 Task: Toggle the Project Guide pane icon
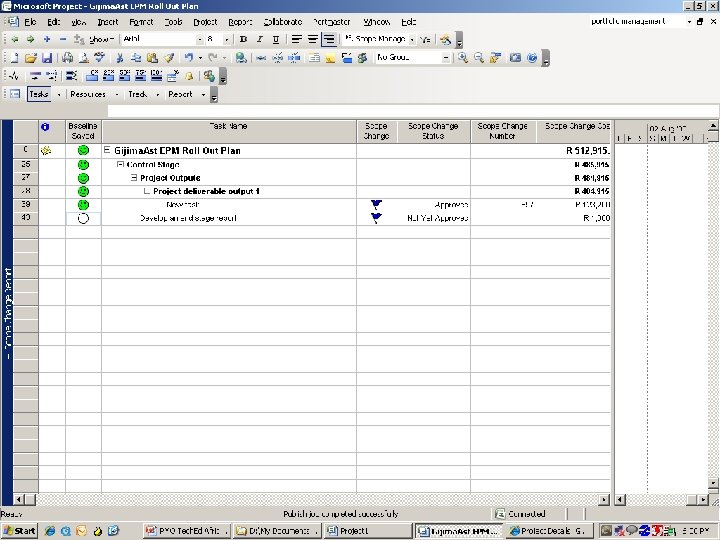coord(15,94)
